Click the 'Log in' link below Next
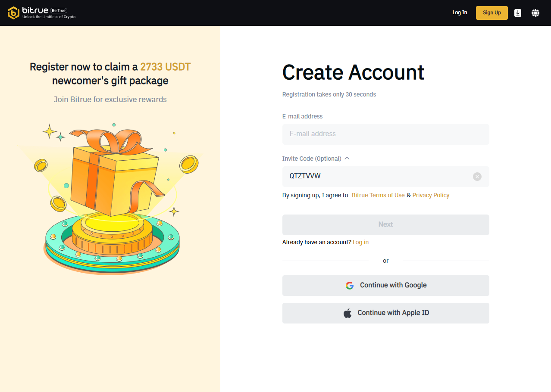The image size is (551, 392). click(x=360, y=242)
